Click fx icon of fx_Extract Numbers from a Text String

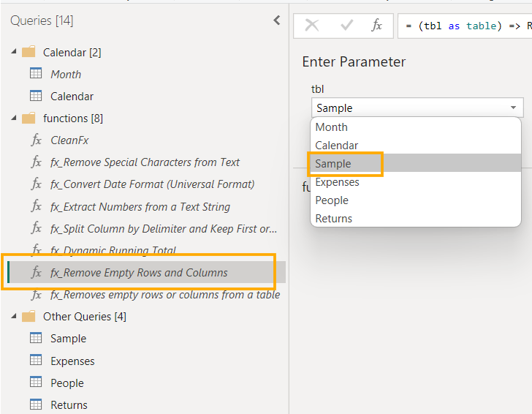37,206
